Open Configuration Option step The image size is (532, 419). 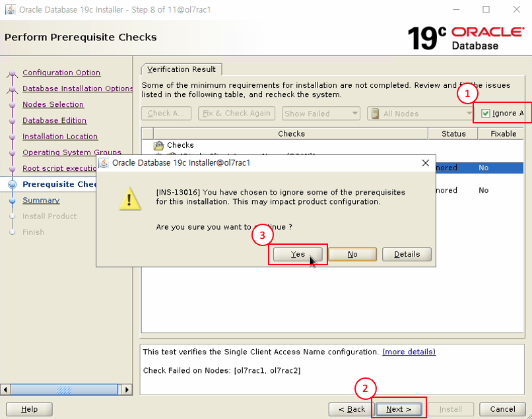pos(61,73)
